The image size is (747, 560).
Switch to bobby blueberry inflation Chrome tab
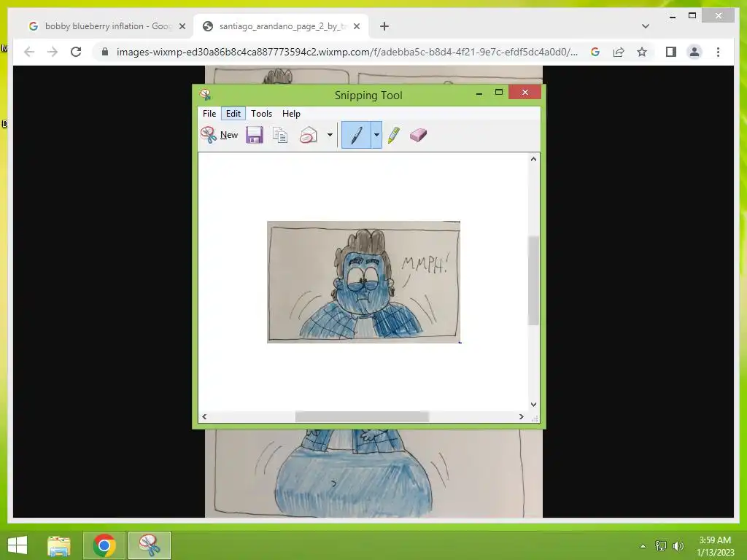click(107, 26)
